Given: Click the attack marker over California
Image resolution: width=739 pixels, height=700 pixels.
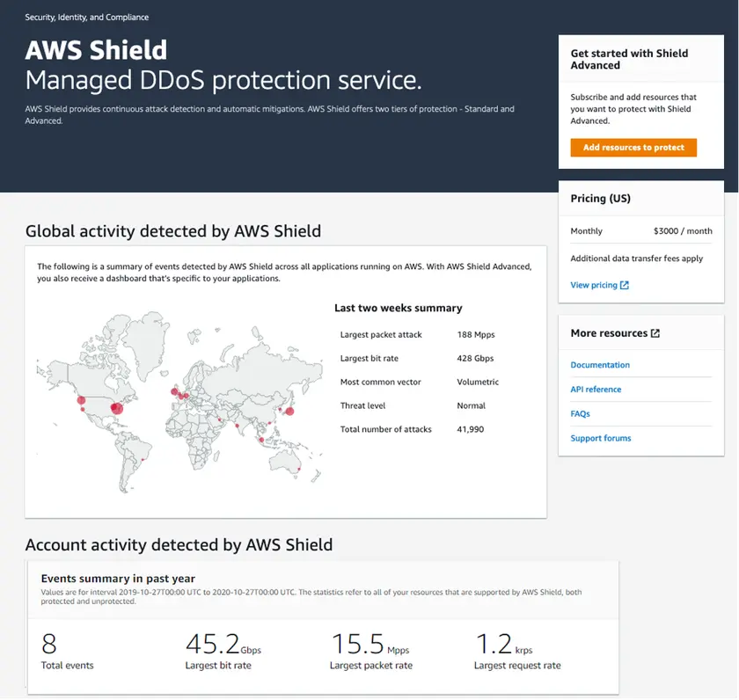Looking at the screenshot, I should coord(80,401).
